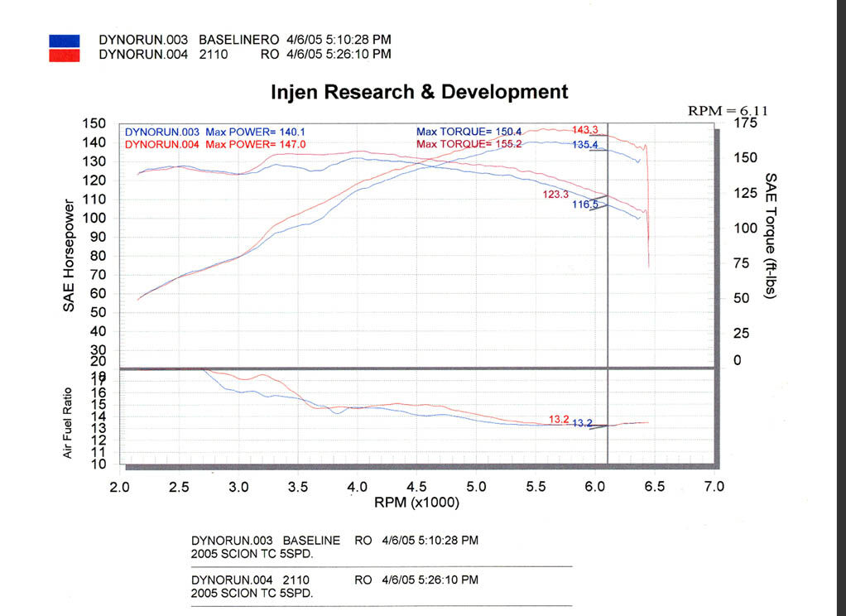Click the 116.5 blue torque value marker
Image resolution: width=846 pixels, height=616 pixels.
tap(585, 205)
